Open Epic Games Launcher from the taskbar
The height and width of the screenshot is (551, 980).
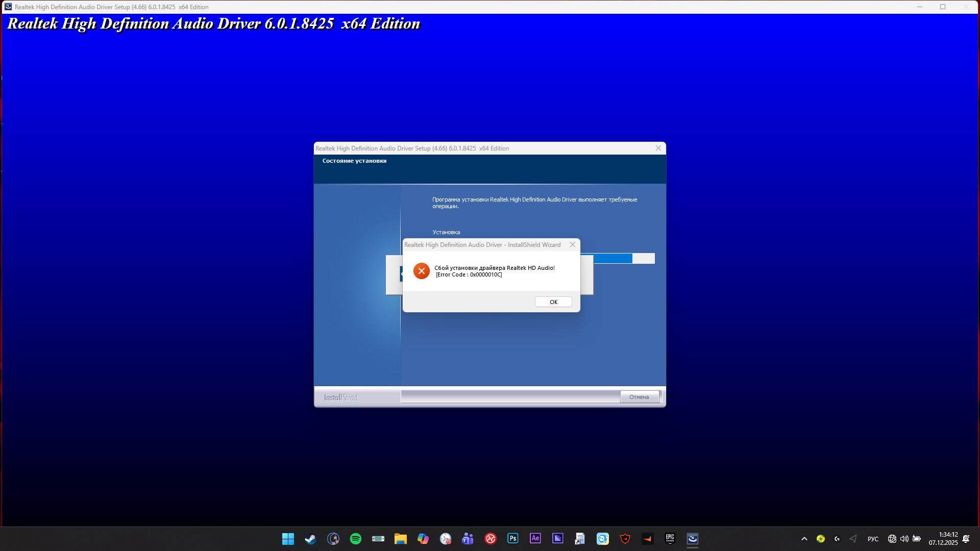pos(670,539)
